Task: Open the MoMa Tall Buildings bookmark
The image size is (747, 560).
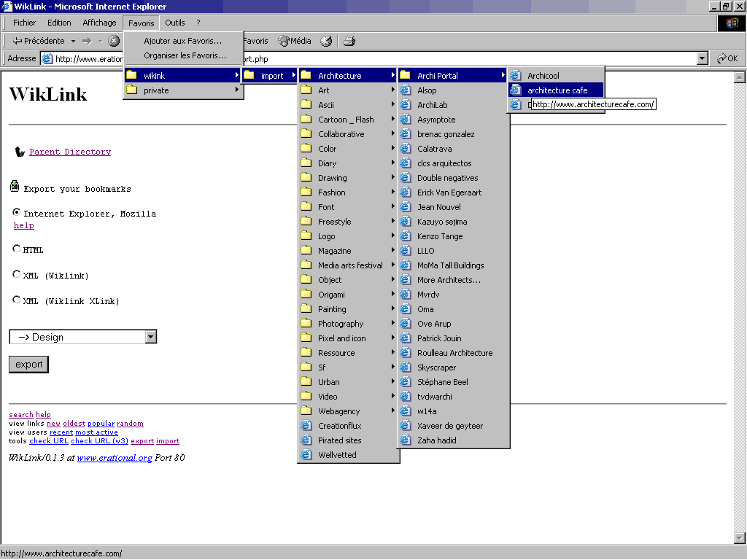Action: [452, 265]
